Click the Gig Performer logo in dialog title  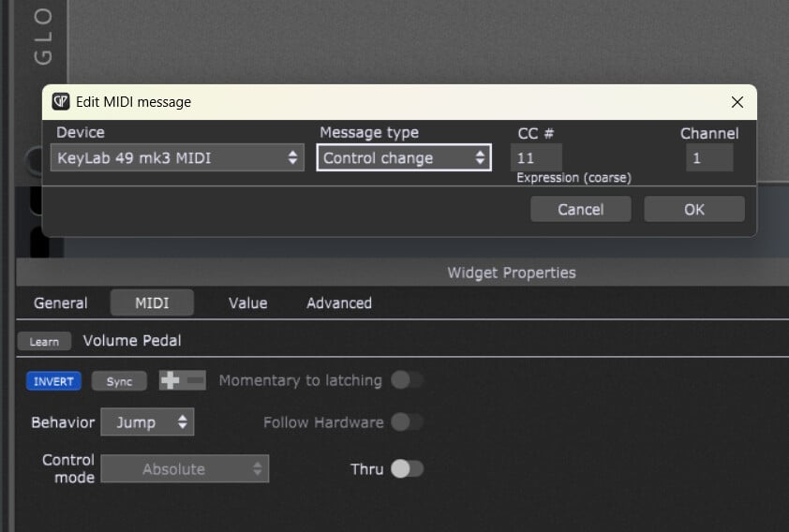[x=61, y=102]
